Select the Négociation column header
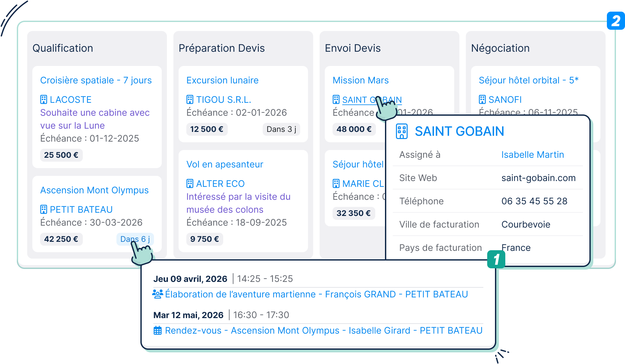Screen dimensions: 625x364 pos(500,48)
